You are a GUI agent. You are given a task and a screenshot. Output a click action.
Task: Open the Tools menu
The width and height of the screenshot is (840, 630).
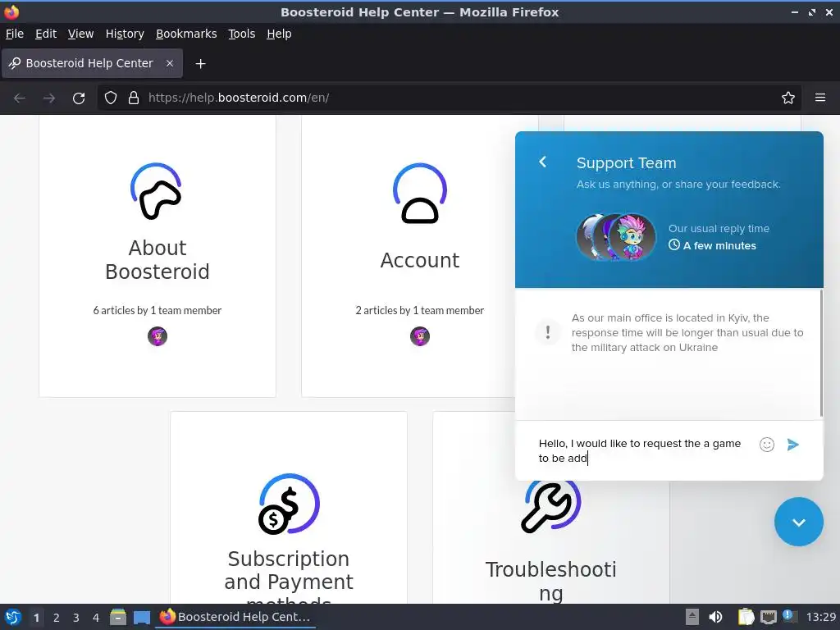click(242, 34)
